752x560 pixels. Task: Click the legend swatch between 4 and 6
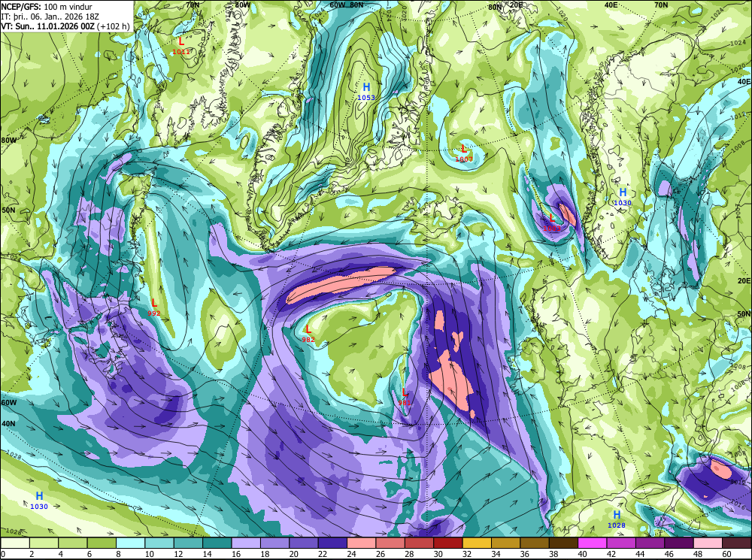coord(73,543)
